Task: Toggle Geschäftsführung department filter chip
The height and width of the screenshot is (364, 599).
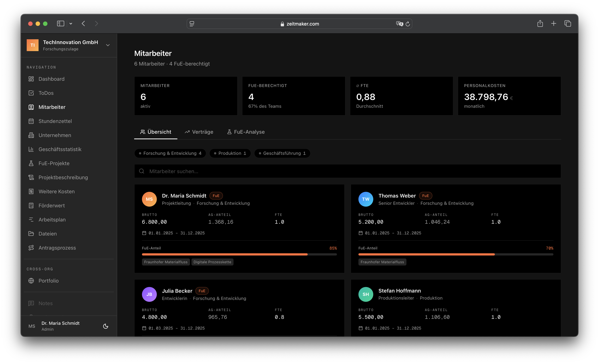Action: [x=282, y=153]
